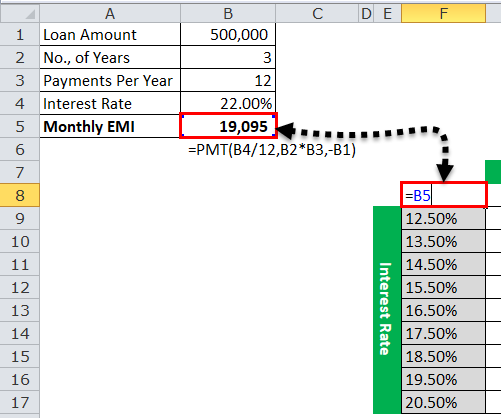
Task: Select row 6 header
Action: [20, 149]
